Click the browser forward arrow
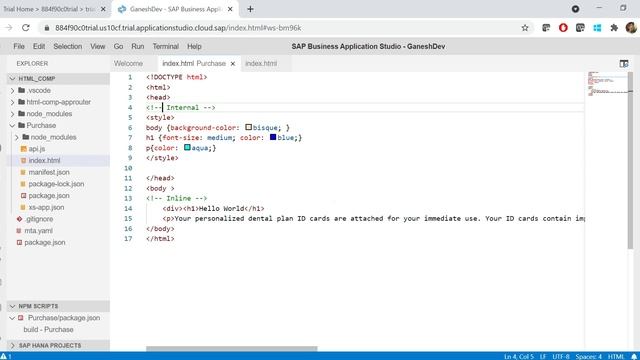640x360 pixels. coord(9,28)
